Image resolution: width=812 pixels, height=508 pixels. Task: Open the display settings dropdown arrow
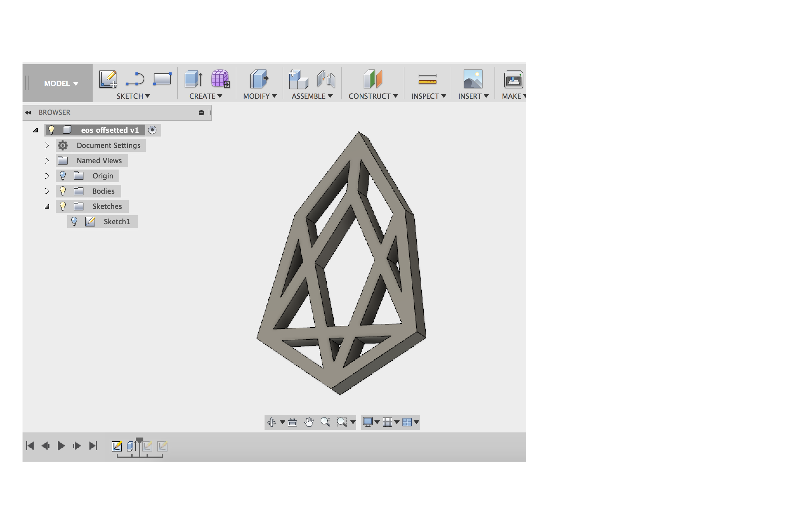pos(377,422)
